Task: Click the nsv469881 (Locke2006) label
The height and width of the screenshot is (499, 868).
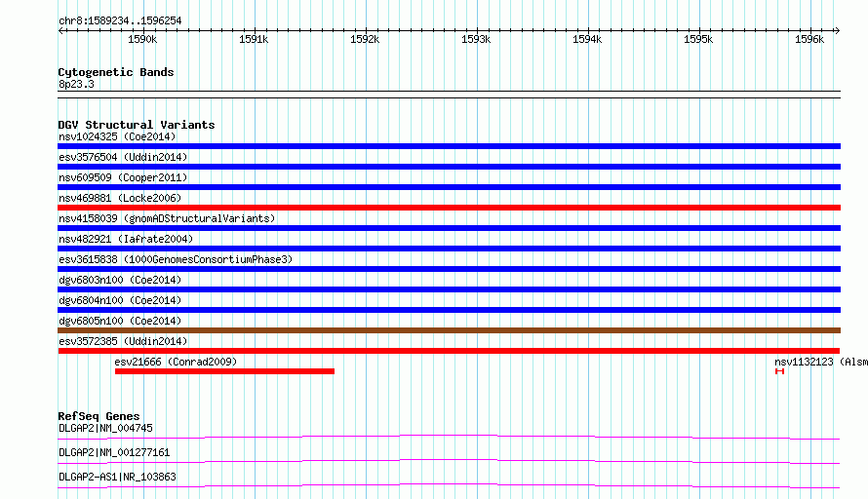Action: click(120, 198)
